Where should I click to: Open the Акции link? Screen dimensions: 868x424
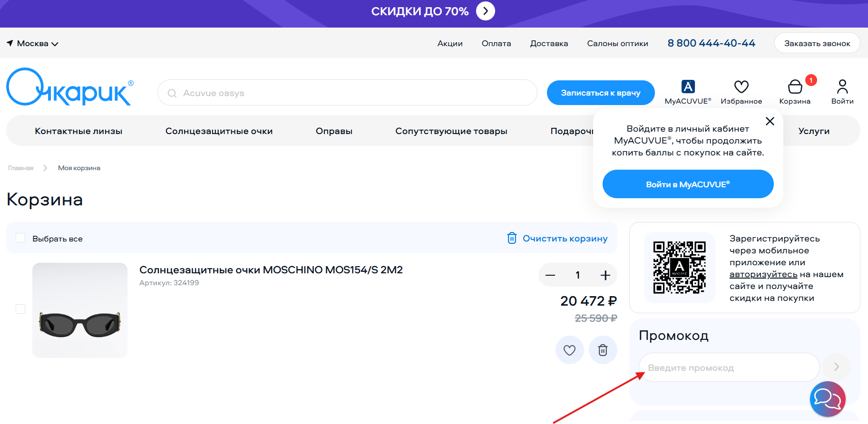click(x=450, y=43)
